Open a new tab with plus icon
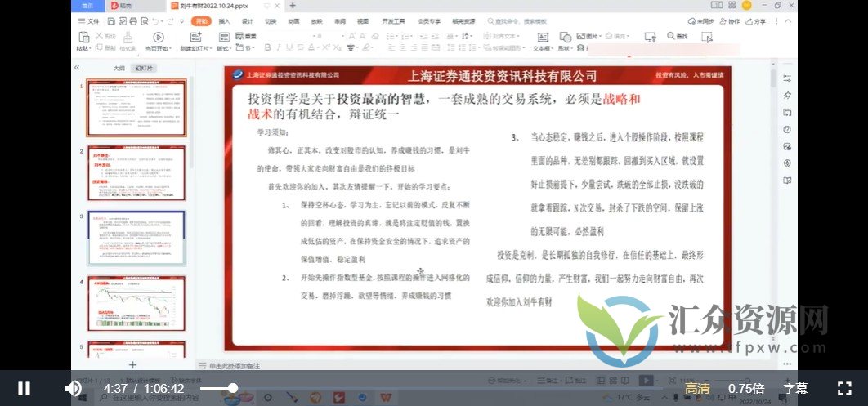868x406 pixels. [x=293, y=6]
